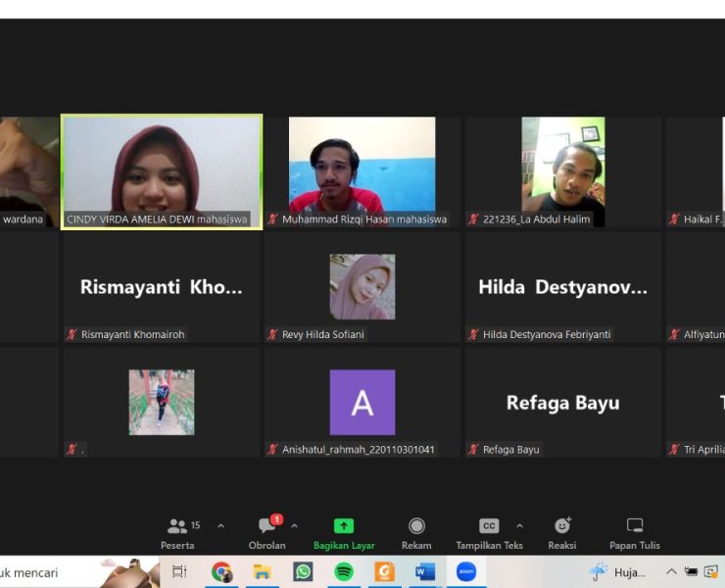Image resolution: width=725 pixels, height=588 pixels.
Task: Expand the arrow next to Obrolan
Action: click(294, 526)
